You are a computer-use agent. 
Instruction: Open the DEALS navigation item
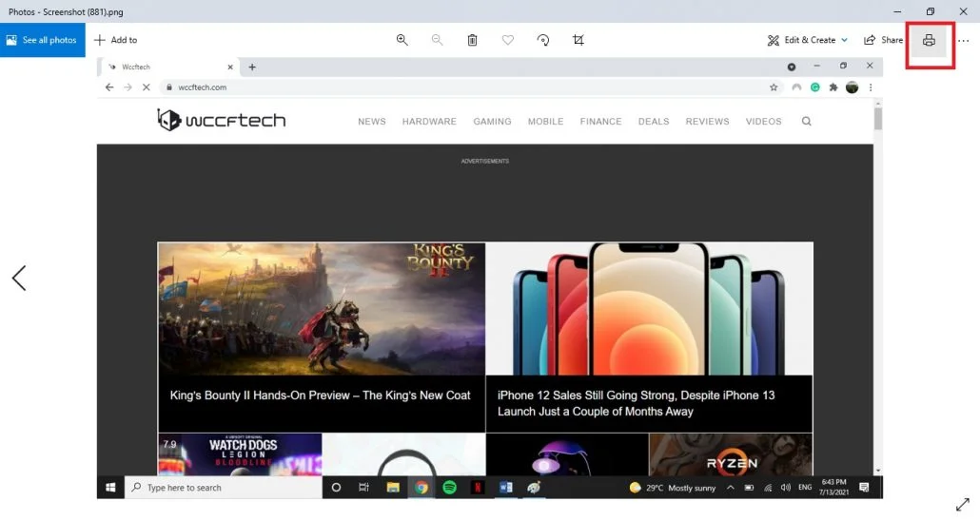coord(654,121)
